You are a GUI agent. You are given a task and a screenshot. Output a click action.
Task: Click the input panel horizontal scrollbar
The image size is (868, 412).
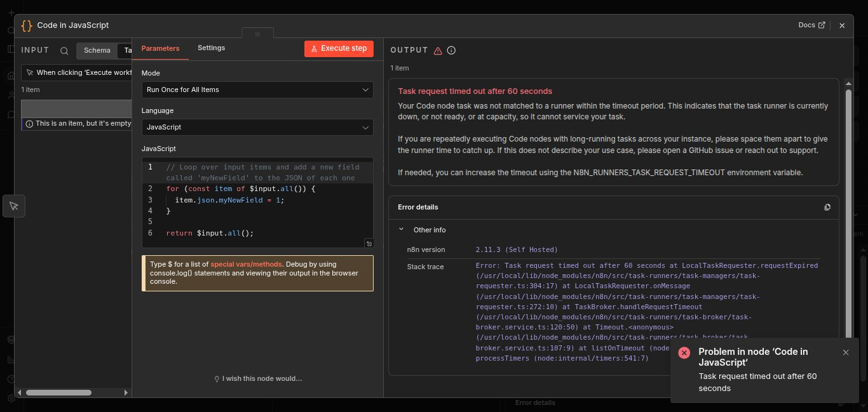(x=58, y=393)
